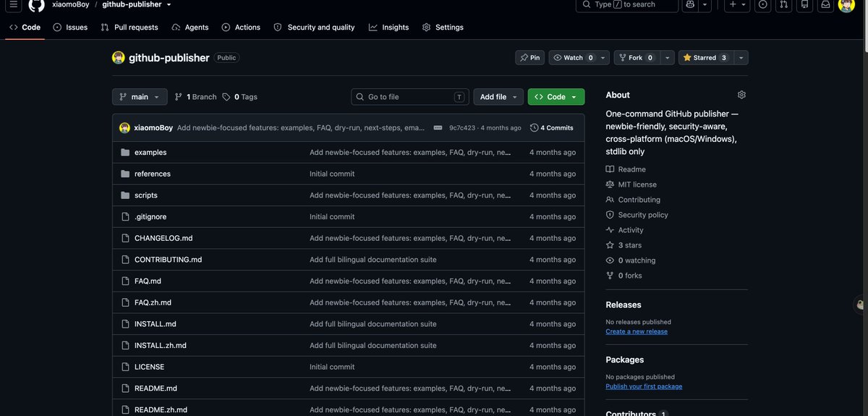Click the references folder icon
868x416 pixels.
point(125,174)
